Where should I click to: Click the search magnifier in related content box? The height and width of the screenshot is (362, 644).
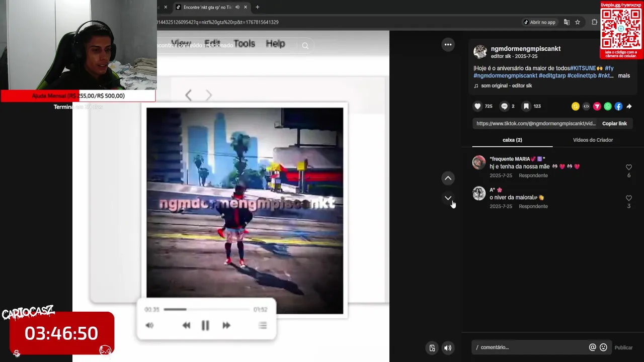point(305,46)
